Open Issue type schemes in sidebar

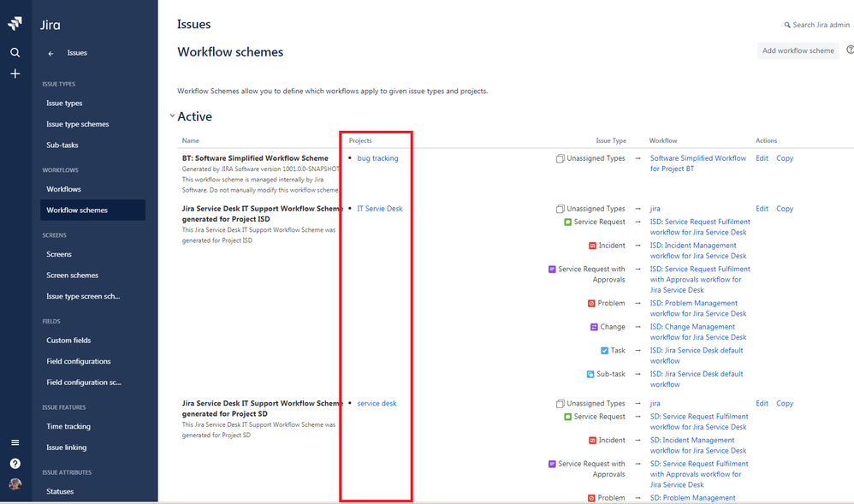(77, 124)
